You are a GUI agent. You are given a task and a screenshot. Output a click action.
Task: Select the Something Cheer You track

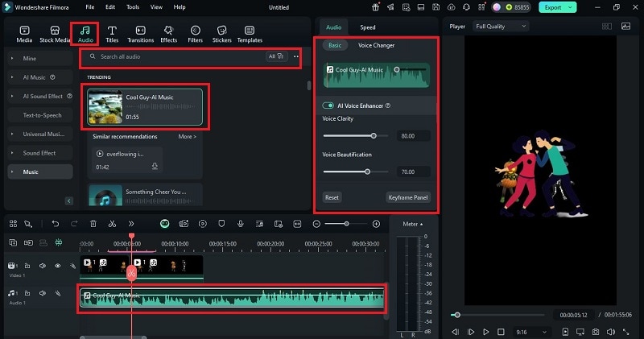click(146, 195)
